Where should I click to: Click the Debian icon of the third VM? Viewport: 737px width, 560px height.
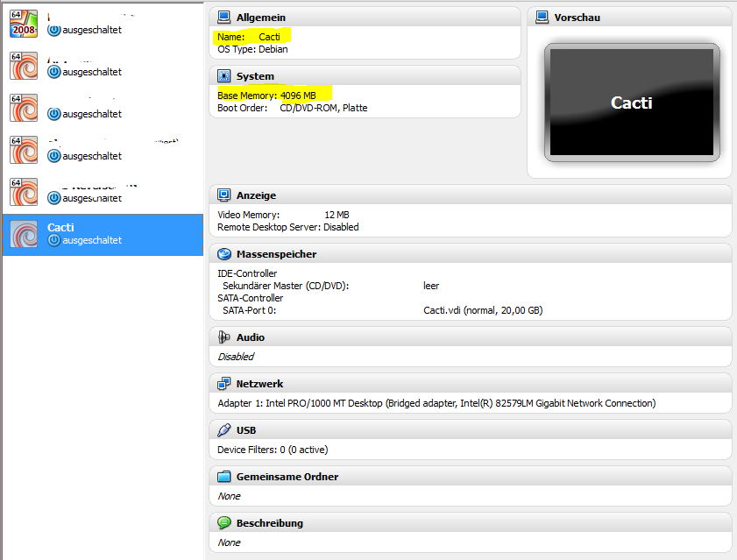pyautogui.click(x=24, y=108)
